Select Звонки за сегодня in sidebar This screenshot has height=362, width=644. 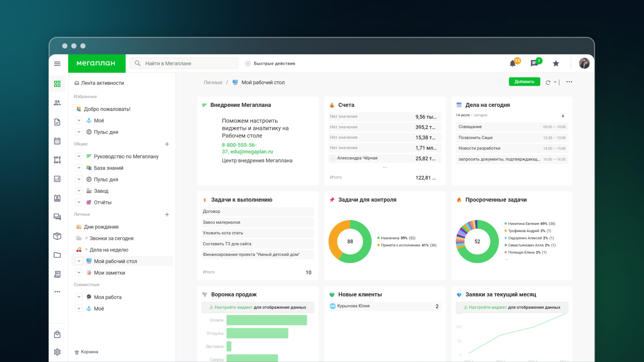click(111, 238)
